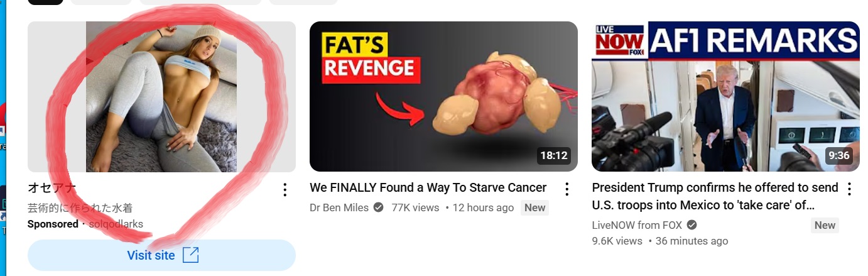Click Dr Ben Miles verified checkmark badge
Image resolution: width=868 pixels, height=276 pixels.
coord(378,207)
